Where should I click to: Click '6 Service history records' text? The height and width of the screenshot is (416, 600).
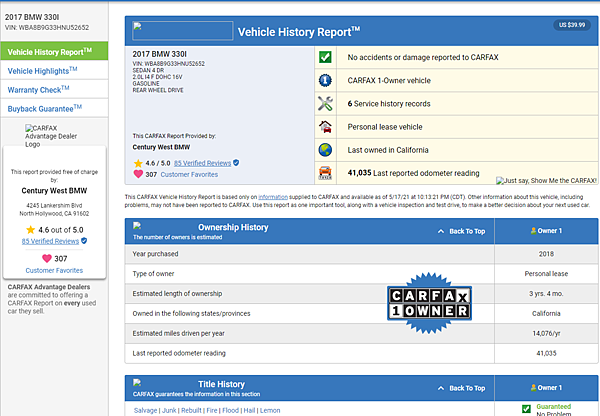point(389,104)
